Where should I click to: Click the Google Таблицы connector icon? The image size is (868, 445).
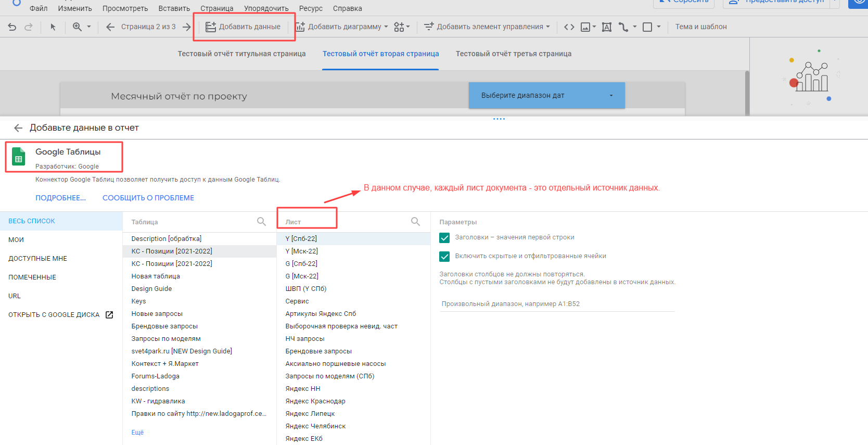tap(19, 157)
